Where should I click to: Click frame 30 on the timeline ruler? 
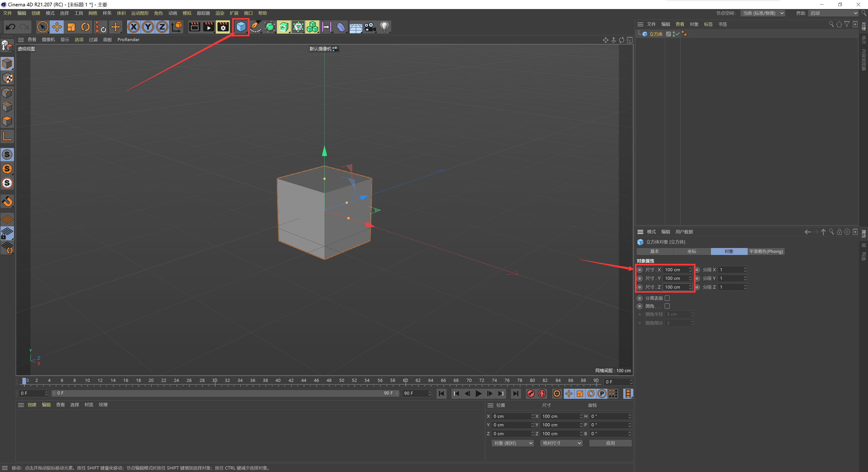point(215,381)
